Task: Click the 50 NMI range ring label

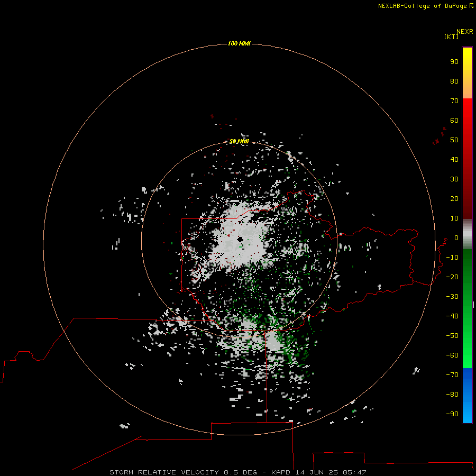Action: (239, 141)
